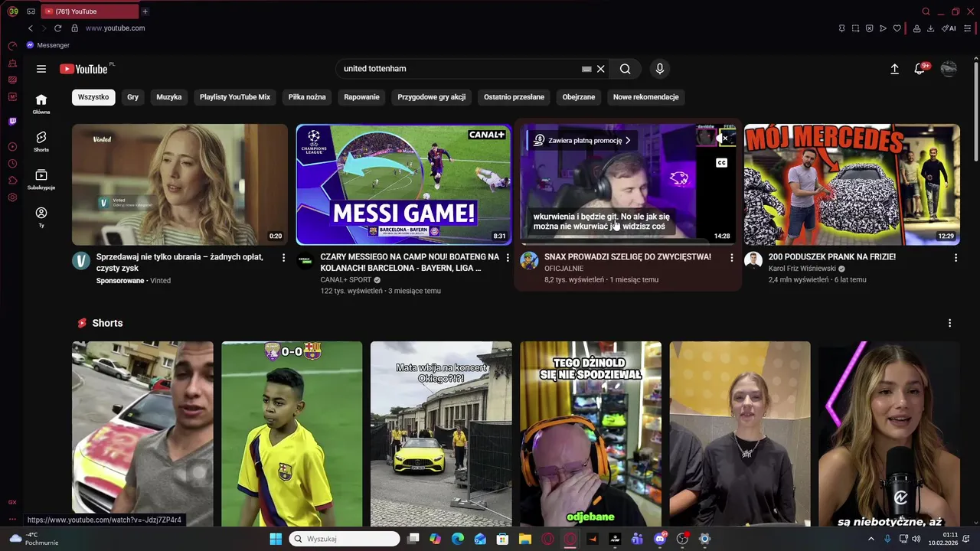This screenshot has width=980, height=551.
Task: Play the MESSI GAME thumbnail
Action: (x=403, y=184)
